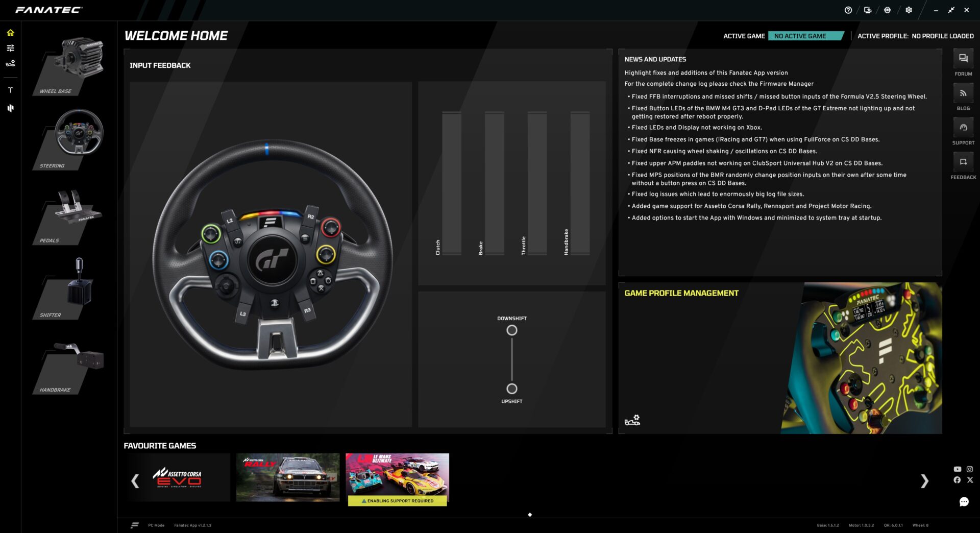Open the chat bubble icon
The height and width of the screenshot is (533, 980).
964,502
